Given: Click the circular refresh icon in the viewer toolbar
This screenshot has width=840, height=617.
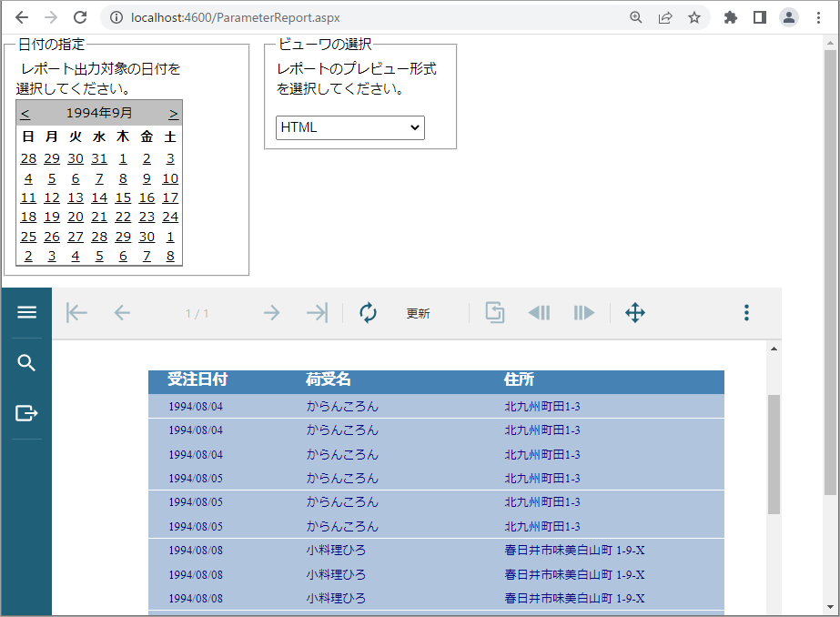Looking at the screenshot, I should coord(368,313).
